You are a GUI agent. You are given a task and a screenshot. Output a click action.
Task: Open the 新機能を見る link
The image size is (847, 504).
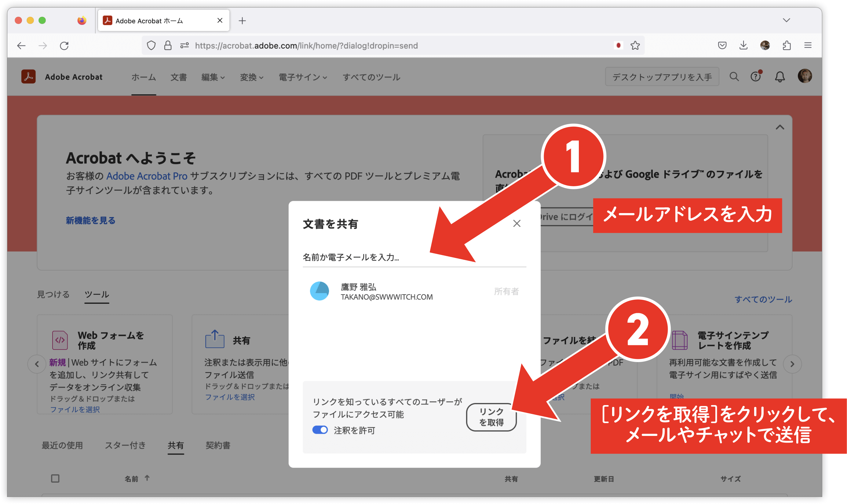coord(91,221)
